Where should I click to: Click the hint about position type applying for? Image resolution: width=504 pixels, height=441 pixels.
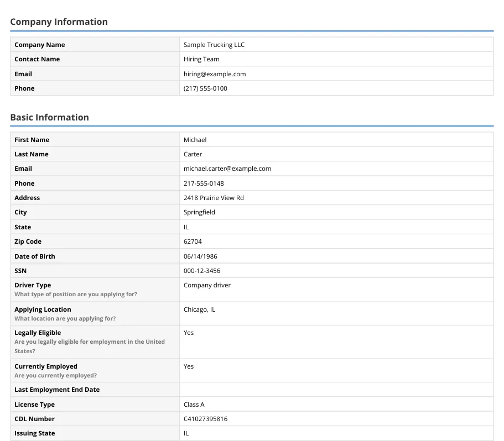pos(76,294)
